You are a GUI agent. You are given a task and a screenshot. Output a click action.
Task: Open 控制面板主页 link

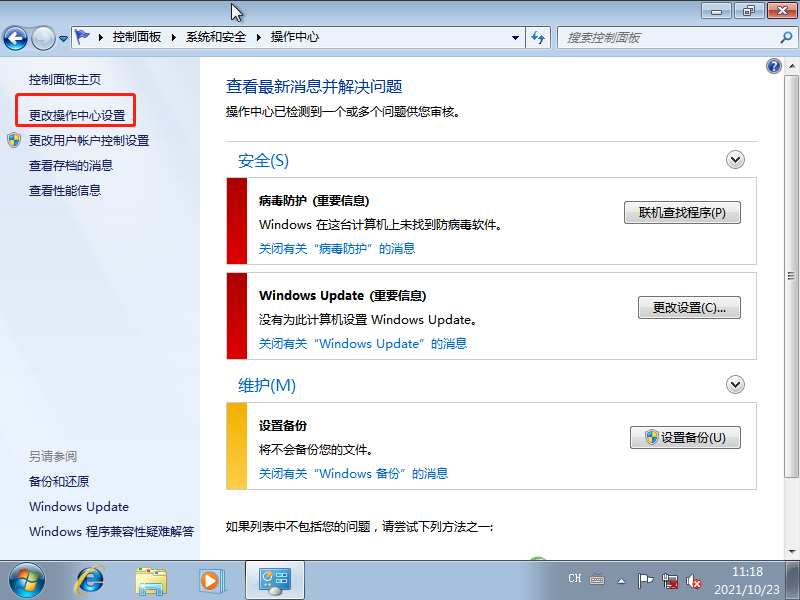(65, 80)
